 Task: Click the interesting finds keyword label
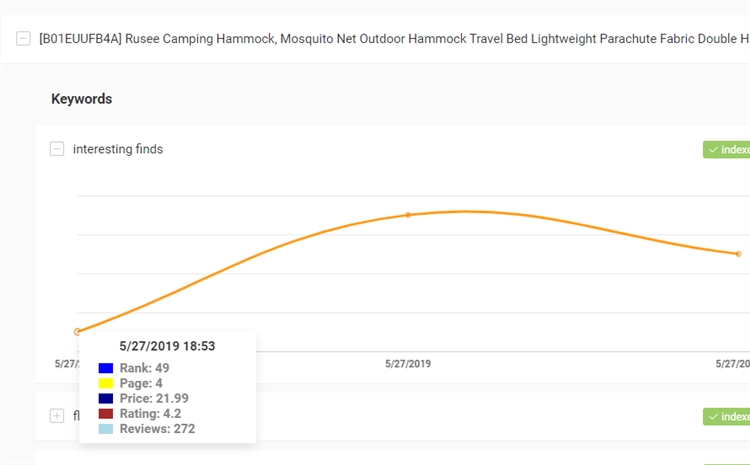[118, 149]
